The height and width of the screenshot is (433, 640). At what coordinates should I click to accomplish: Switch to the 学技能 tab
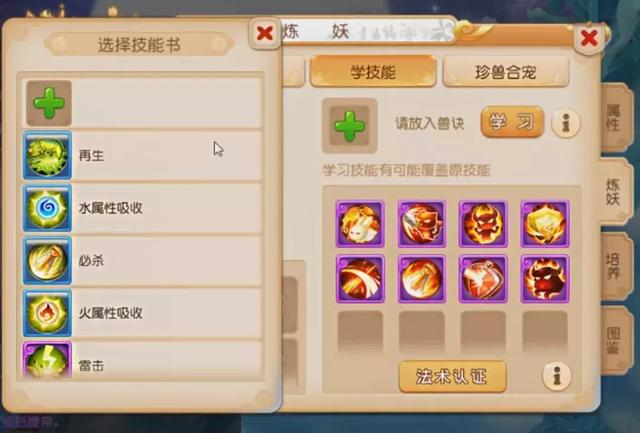[x=373, y=72]
